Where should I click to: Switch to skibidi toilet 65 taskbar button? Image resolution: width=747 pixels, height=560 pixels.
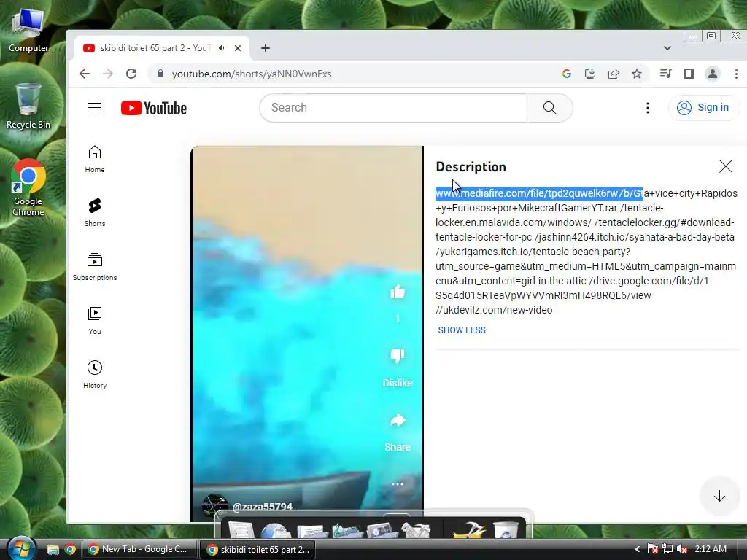click(x=258, y=549)
